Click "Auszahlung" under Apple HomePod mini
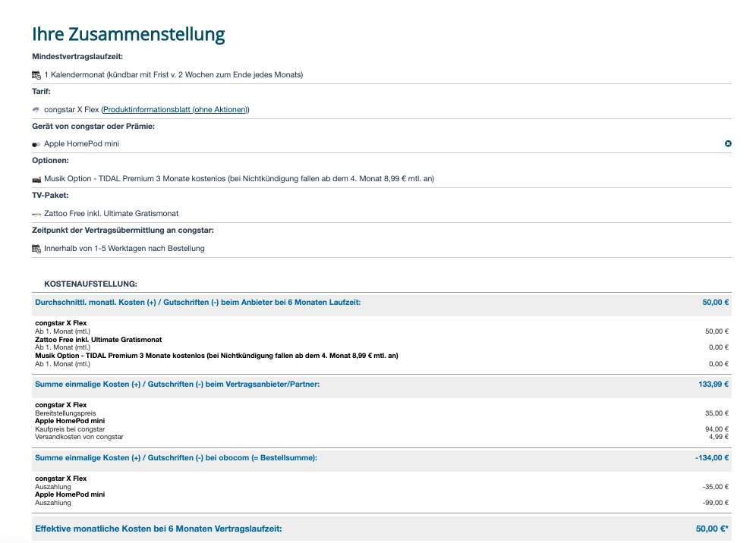The image size is (756, 543). pos(53,503)
